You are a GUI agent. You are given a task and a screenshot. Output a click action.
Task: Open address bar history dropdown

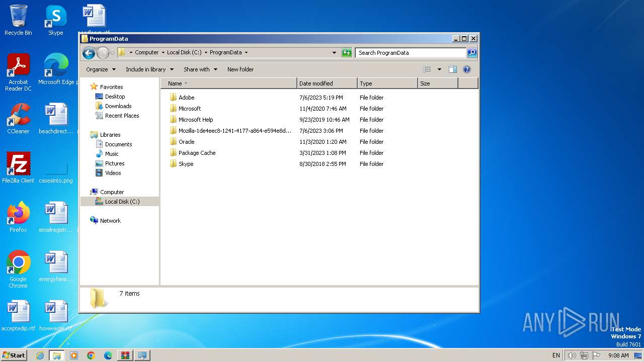coord(334,52)
